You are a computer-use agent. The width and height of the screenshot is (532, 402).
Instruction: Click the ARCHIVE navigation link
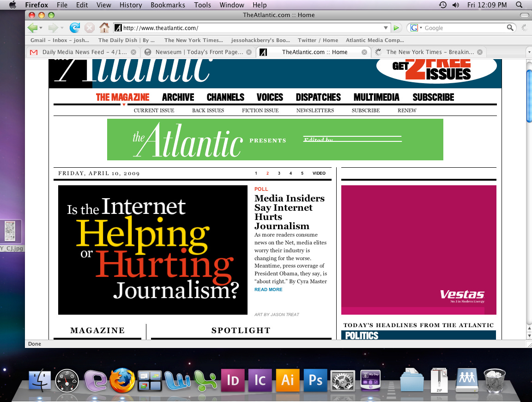point(178,97)
